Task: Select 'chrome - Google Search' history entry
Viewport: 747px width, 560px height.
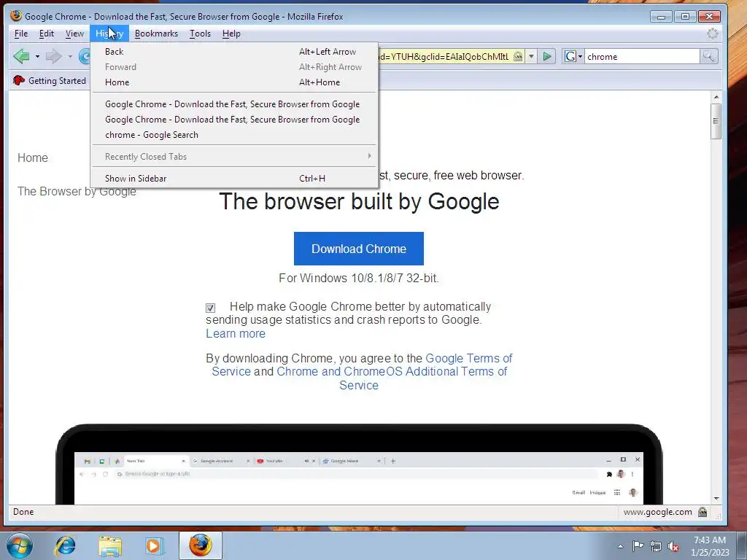Action: [233, 135]
